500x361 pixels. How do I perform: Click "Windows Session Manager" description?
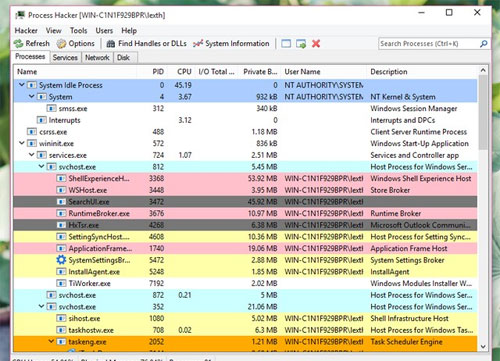(x=414, y=109)
